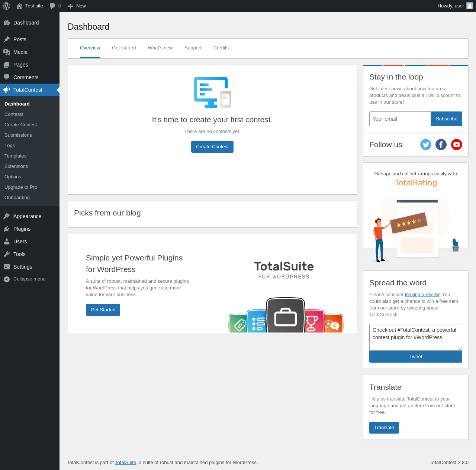Open the Test site link in admin bar

30,6
